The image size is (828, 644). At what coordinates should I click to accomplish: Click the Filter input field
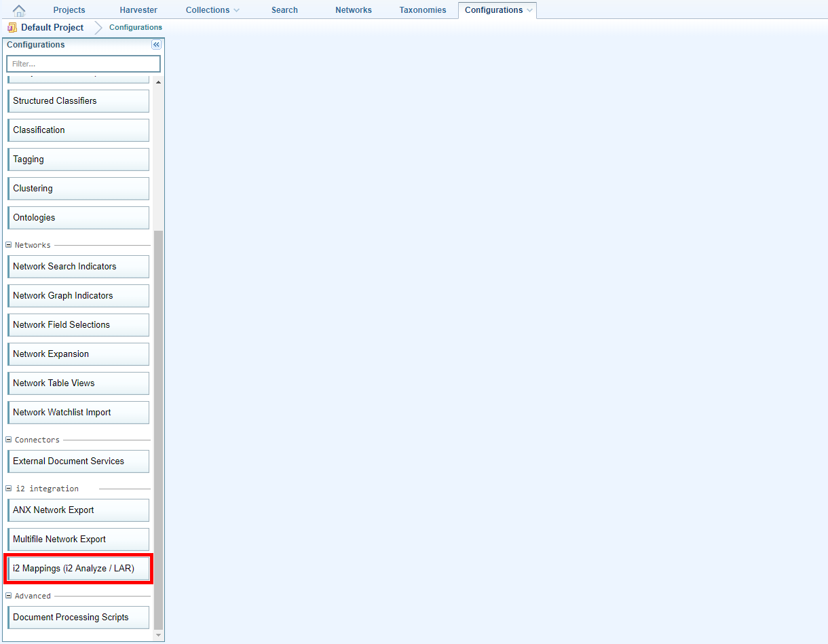(83, 64)
